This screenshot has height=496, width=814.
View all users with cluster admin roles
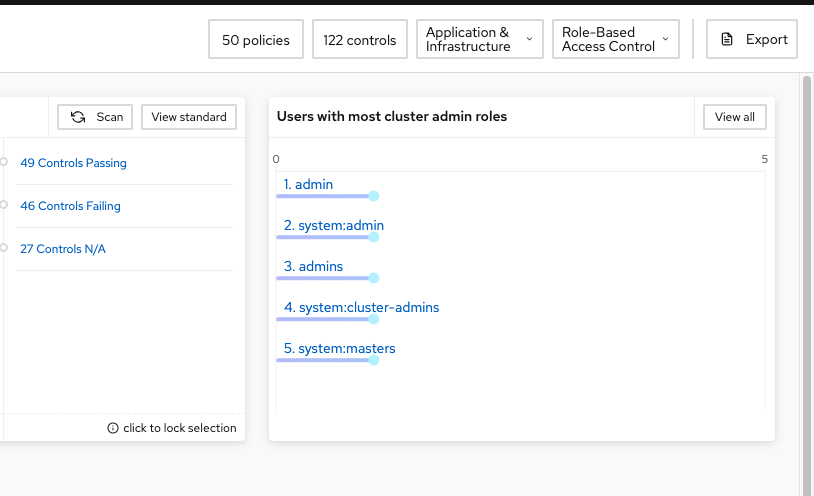pos(735,117)
